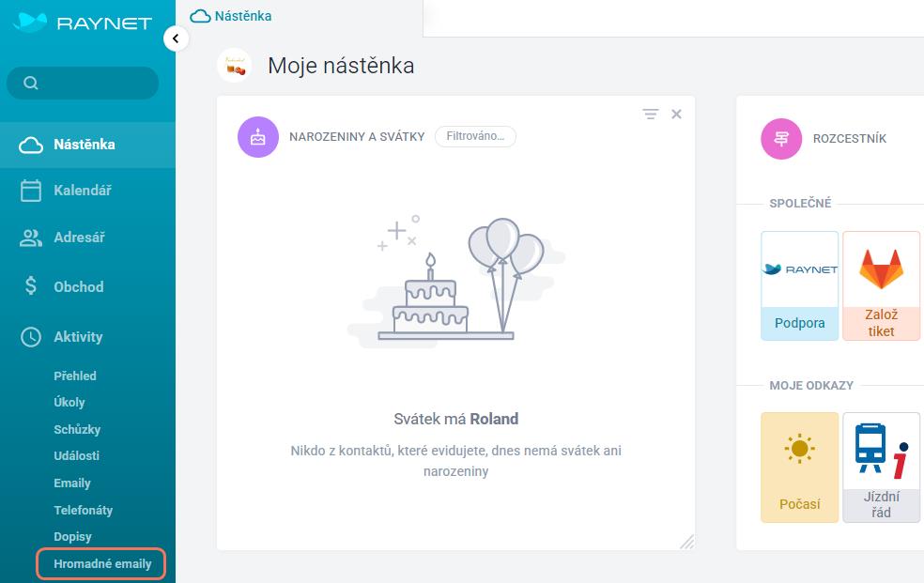
Task: Click the widget resize handle corner
Action: pos(687,542)
